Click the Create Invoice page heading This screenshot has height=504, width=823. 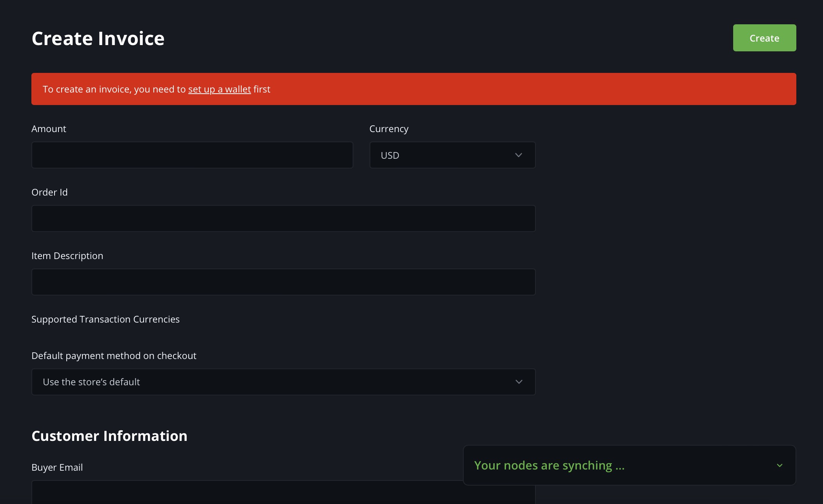coord(98,38)
